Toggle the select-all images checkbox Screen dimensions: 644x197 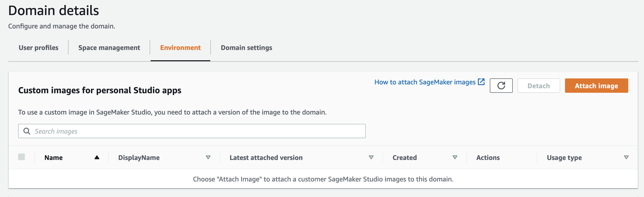pos(21,157)
